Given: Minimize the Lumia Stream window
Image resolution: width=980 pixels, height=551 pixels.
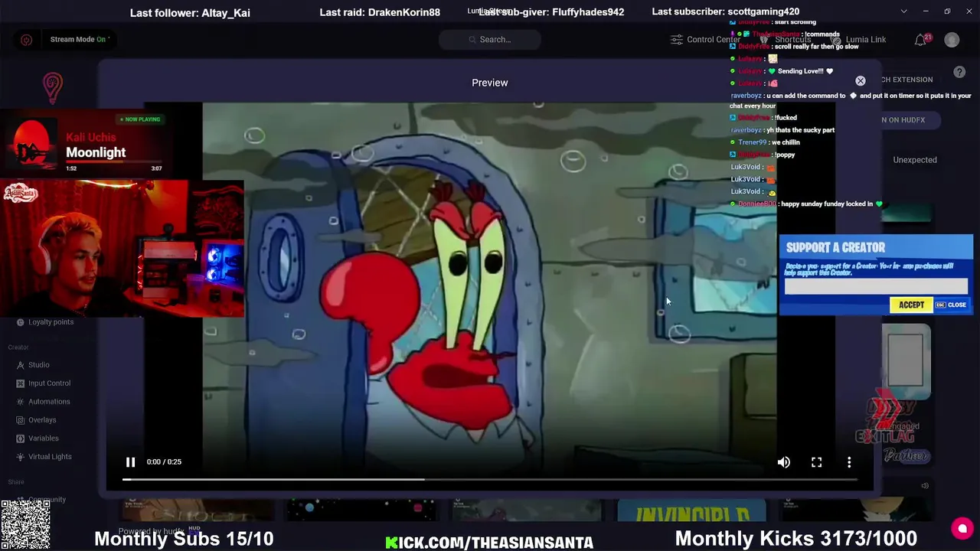Looking at the screenshot, I should 925,11.
